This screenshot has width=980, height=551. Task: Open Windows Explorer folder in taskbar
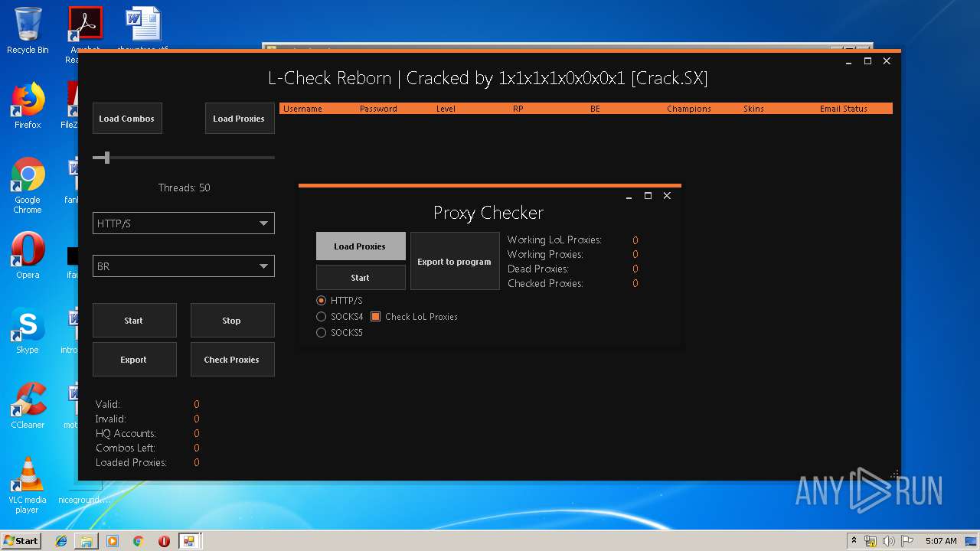click(87, 541)
